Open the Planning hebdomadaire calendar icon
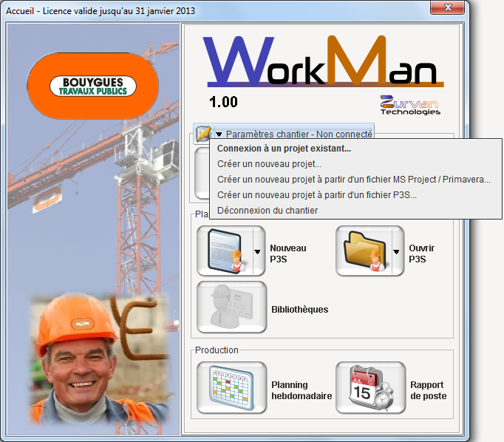Viewport: 504px width, 442px height. pos(231,388)
